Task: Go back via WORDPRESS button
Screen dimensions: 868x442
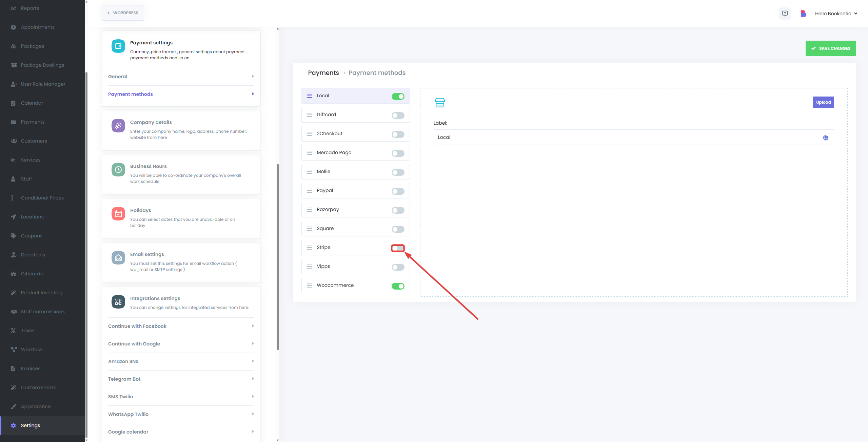Action: (x=123, y=13)
